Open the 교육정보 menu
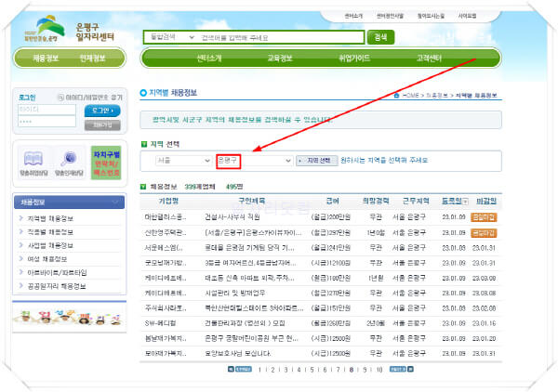 [280, 58]
